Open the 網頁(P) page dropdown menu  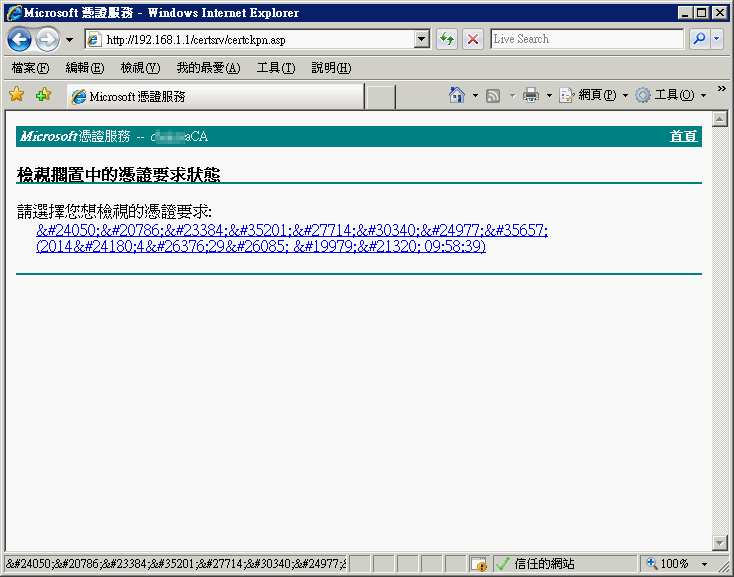click(x=593, y=95)
